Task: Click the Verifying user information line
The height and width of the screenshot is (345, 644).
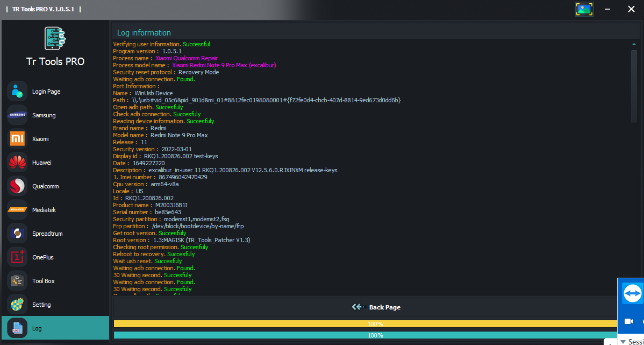Action: click(161, 44)
